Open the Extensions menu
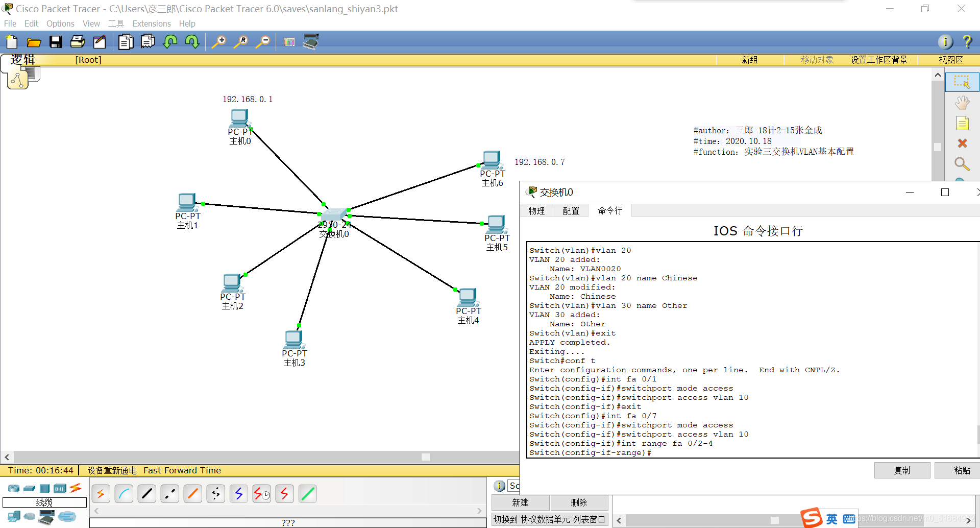 coord(152,23)
